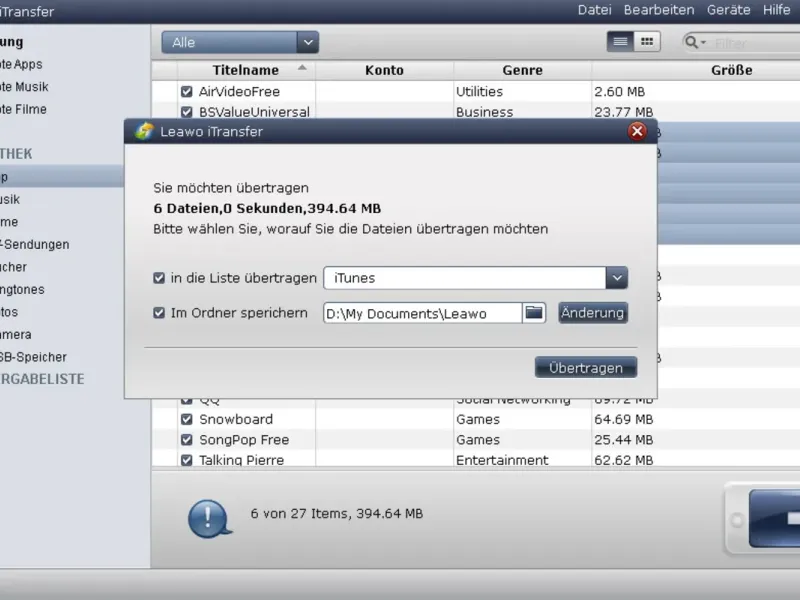Screen dimensions: 800x600
Task: Toggle 'in die Liste übertragen' checkbox
Action: pos(159,278)
